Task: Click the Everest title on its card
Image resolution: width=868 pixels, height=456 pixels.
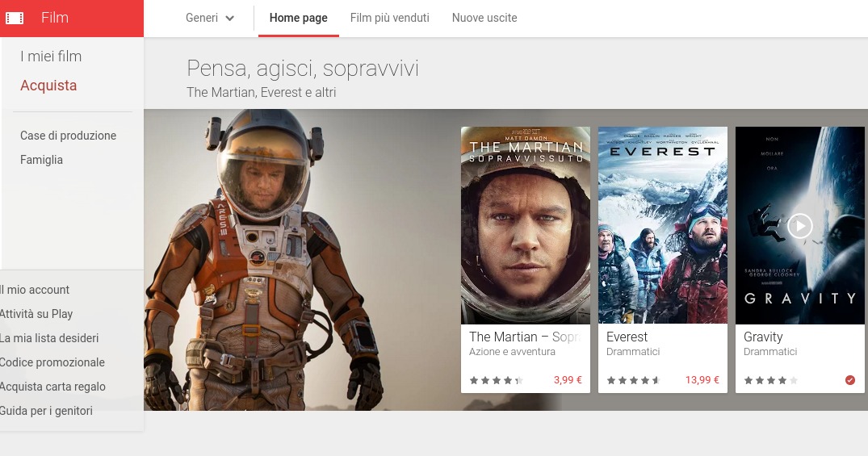Action: pyautogui.click(x=627, y=337)
